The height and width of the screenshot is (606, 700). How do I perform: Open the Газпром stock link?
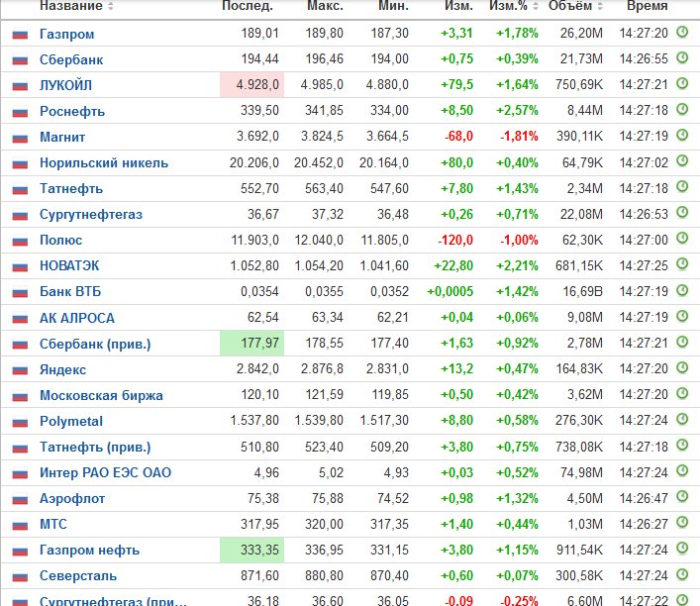(x=67, y=34)
